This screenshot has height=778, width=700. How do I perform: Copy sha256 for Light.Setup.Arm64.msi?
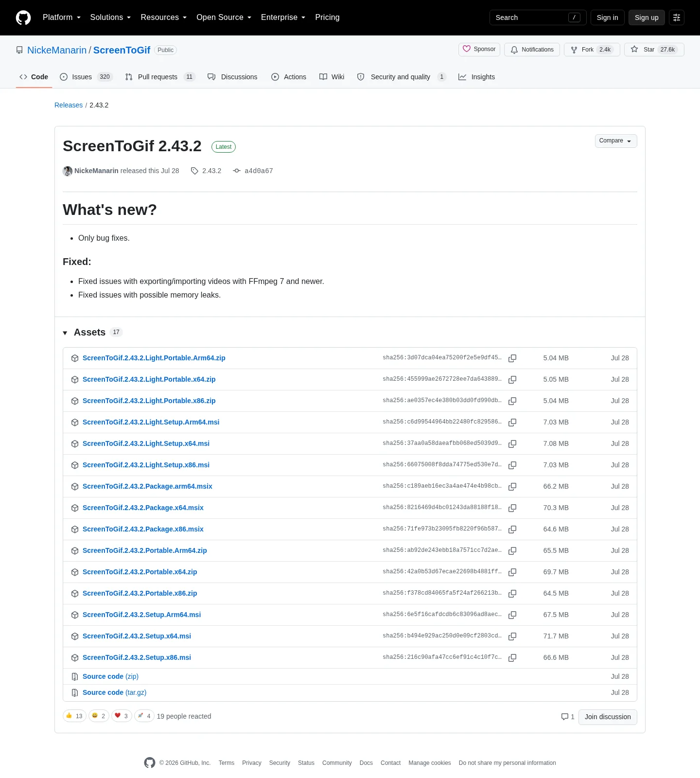[512, 423]
